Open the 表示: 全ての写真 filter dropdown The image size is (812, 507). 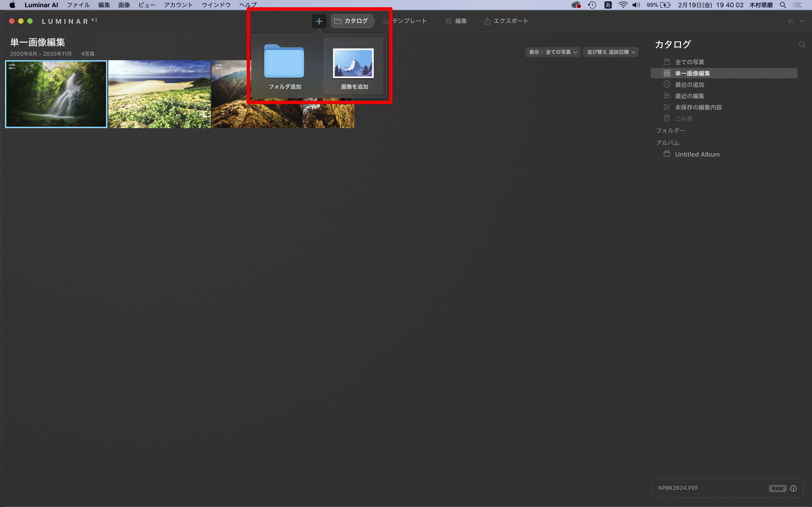[552, 52]
